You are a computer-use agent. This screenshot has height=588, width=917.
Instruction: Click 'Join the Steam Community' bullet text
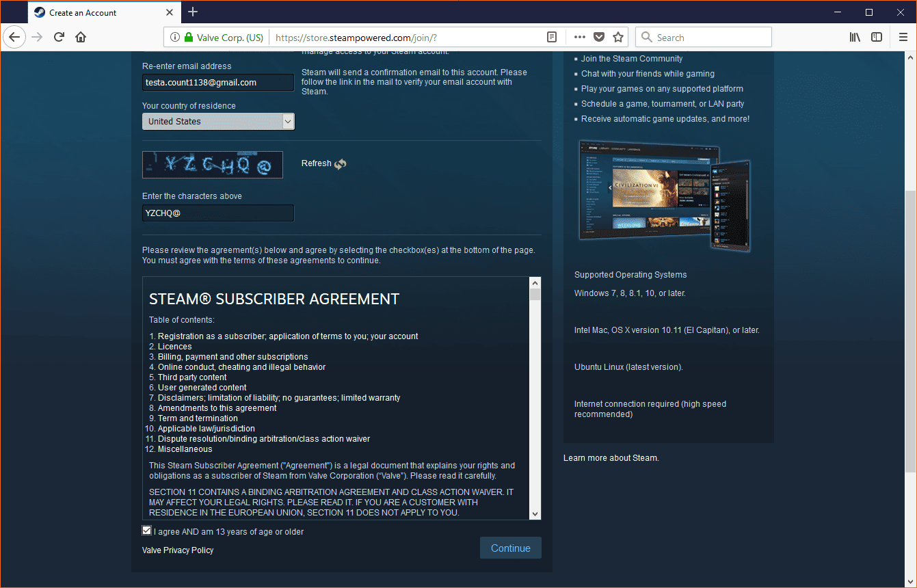pyautogui.click(x=632, y=59)
